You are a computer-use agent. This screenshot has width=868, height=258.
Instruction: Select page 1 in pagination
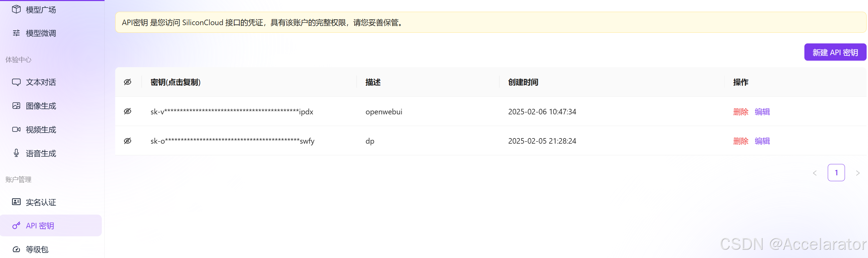(836, 173)
